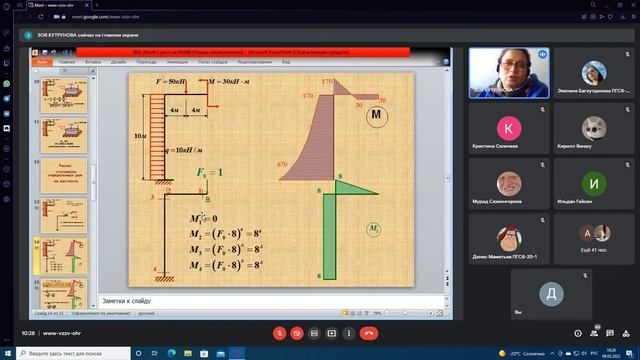Image resolution: width=640 pixels, height=360 pixels.
Task: Click the call time and meeting code
Action: point(51,333)
